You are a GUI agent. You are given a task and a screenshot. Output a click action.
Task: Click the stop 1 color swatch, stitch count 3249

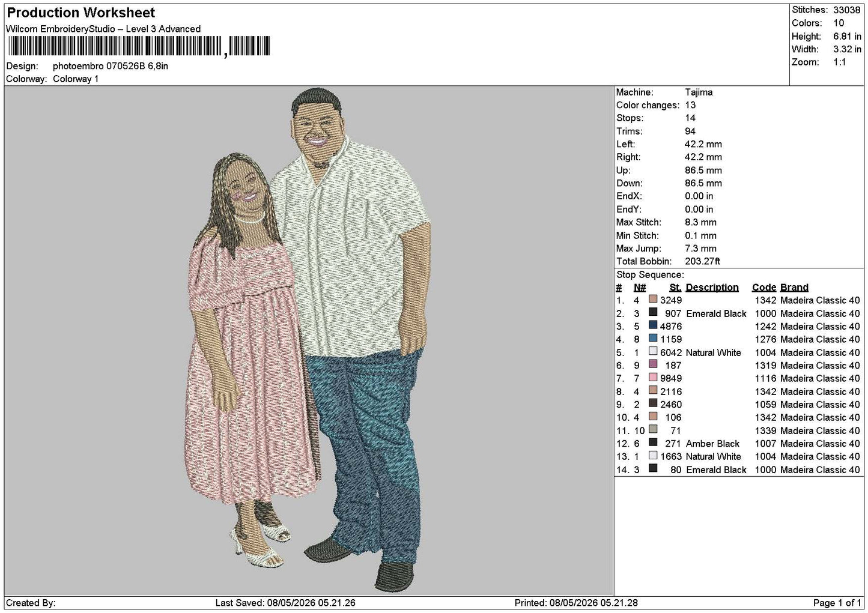point(653,300)
